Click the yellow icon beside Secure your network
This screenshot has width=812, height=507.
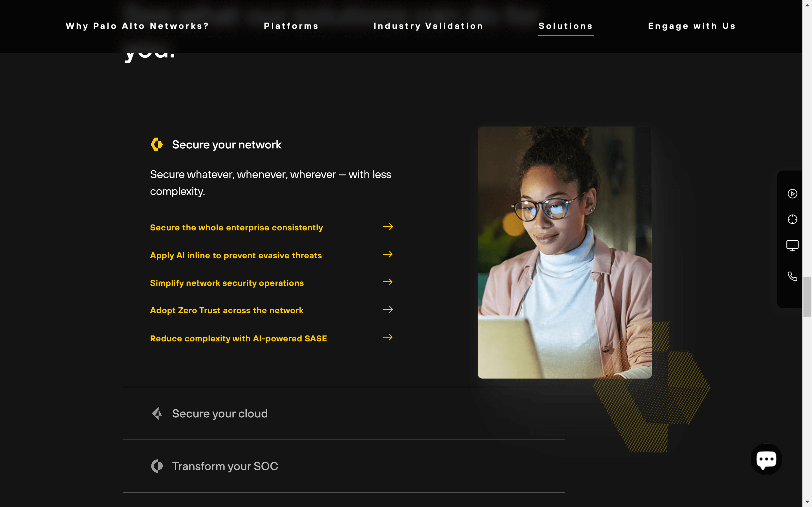[156, 144]
